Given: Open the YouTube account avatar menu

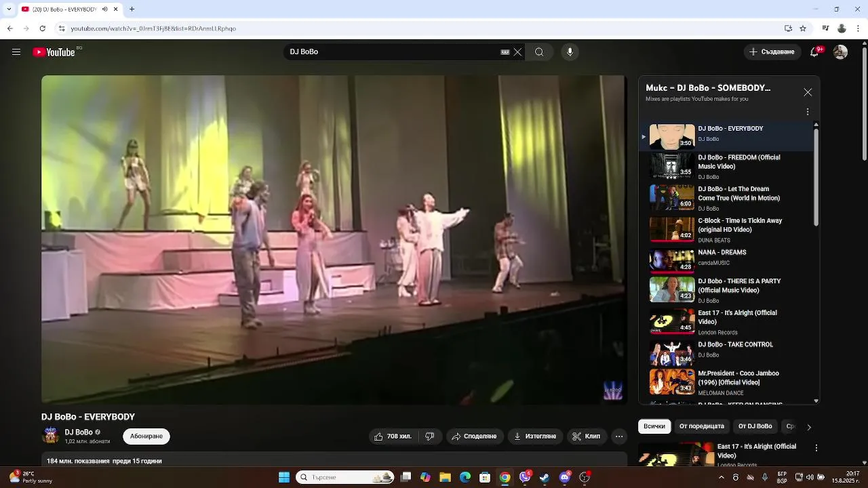Looking at the screenshot, I should (x=840, y=52).
